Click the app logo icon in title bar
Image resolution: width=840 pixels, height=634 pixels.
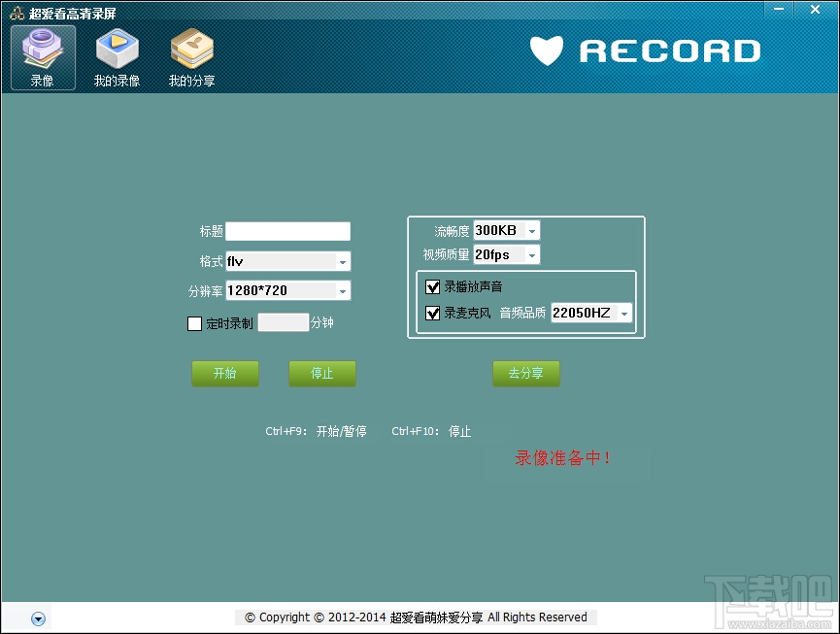[x=17, y=13]
